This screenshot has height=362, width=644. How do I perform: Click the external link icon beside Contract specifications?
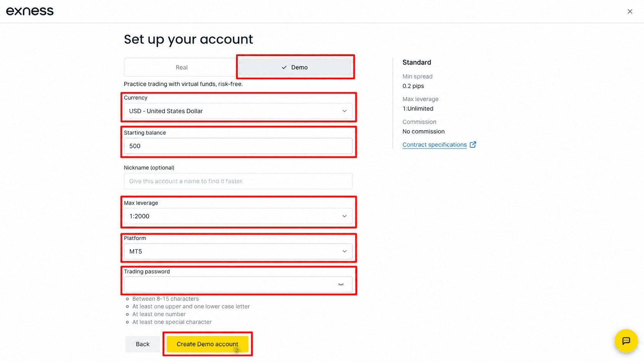click(x=473, y=145)
